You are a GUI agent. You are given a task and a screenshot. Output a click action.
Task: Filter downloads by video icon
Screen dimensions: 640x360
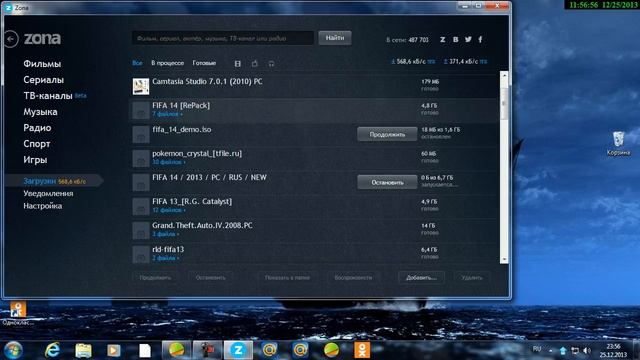point(238,64)
